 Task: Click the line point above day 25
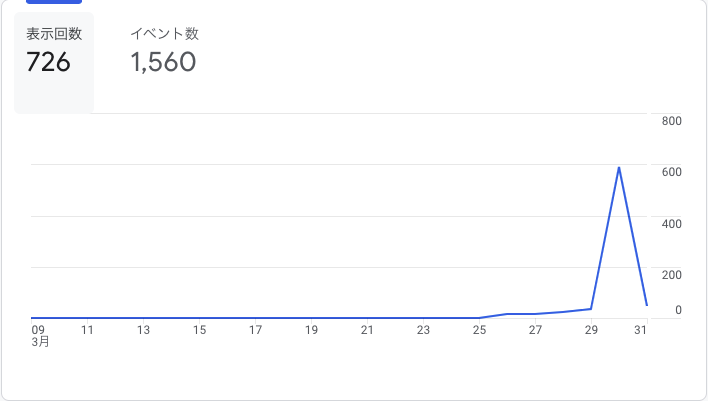tap(479, 317)
